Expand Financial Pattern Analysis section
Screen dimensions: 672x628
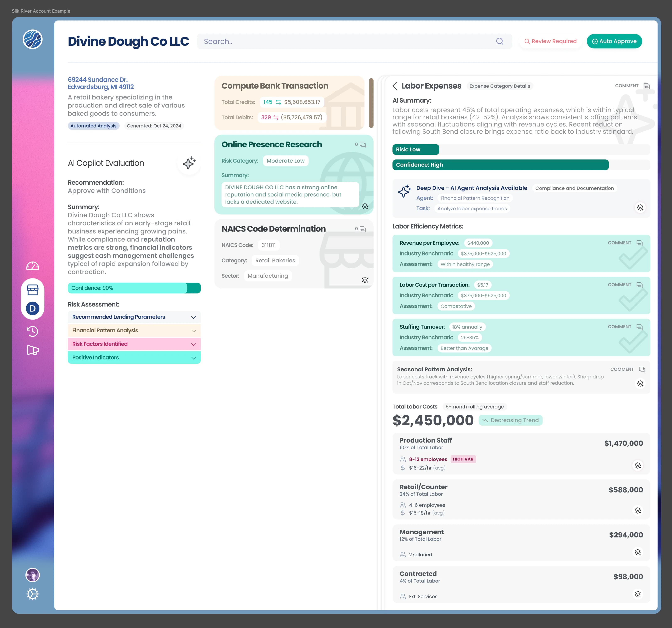[x=134, y=331]
